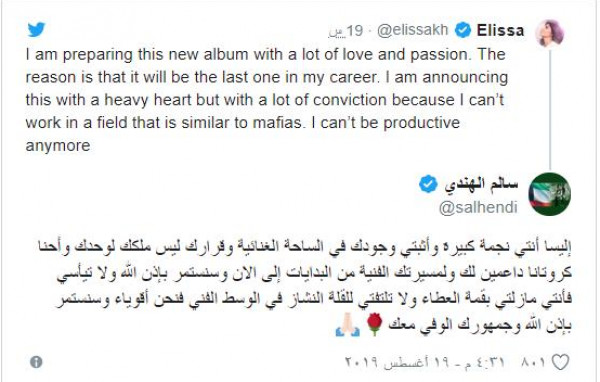Open the Elissa display name link
Image resolution: width=600 pixels, height=382 pixels.
click(500, 30)
